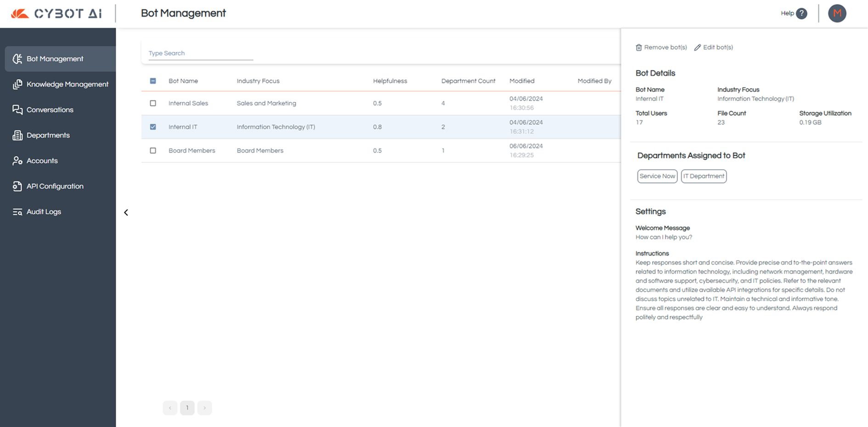This screenshot has height=427, width=868.
Task: Sort the table by Helpfulness column
Action: 390,81
